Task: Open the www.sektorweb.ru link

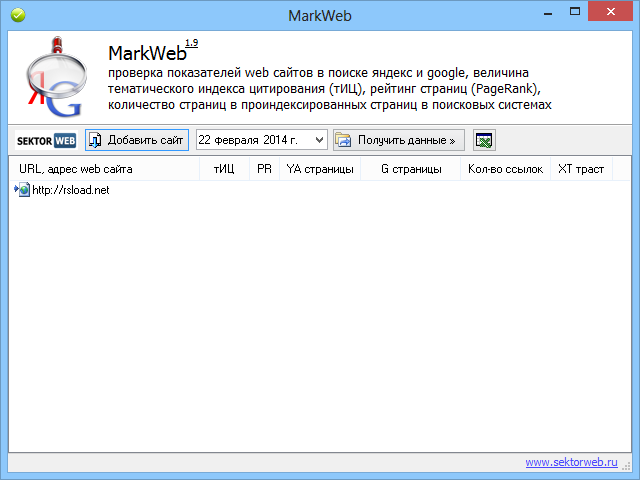Action: pyautogui.click(x=571, y=462)
